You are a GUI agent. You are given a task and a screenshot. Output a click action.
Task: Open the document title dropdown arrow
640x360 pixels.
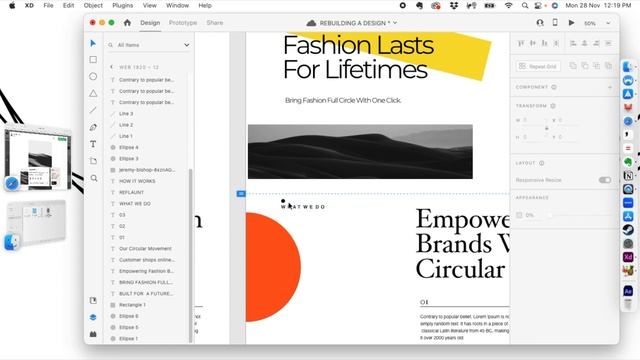(395, 23)
